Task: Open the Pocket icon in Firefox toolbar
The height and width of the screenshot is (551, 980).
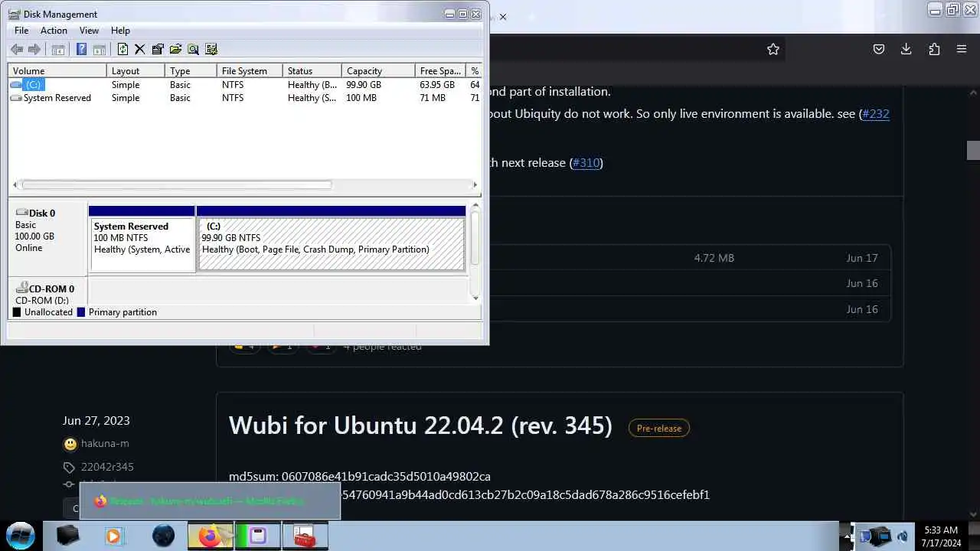Action: click(879, 49)
